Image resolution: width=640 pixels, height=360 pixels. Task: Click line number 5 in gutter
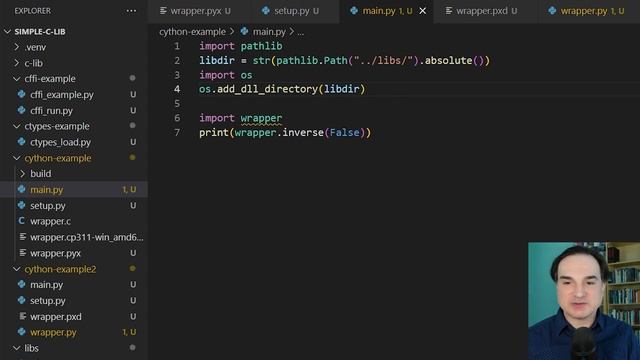click(x=177, y=104)
